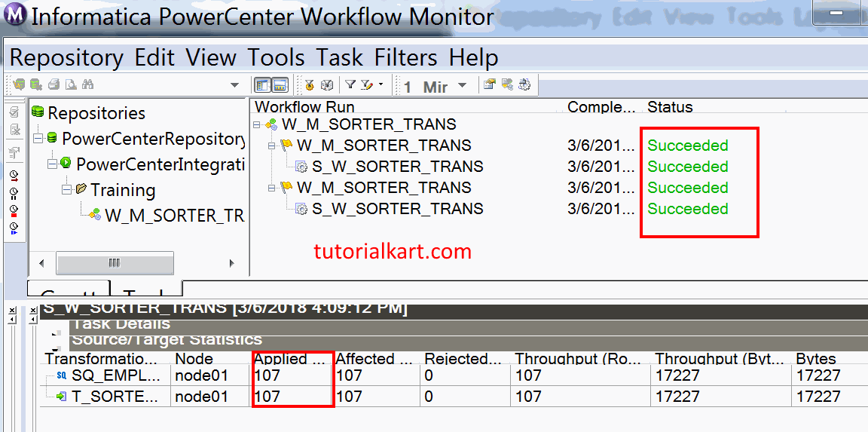Collapse the PowerCenterIntegration service node
Image resolution: width=868 pixels, height=432 pixels.
(x=51, y=164)
